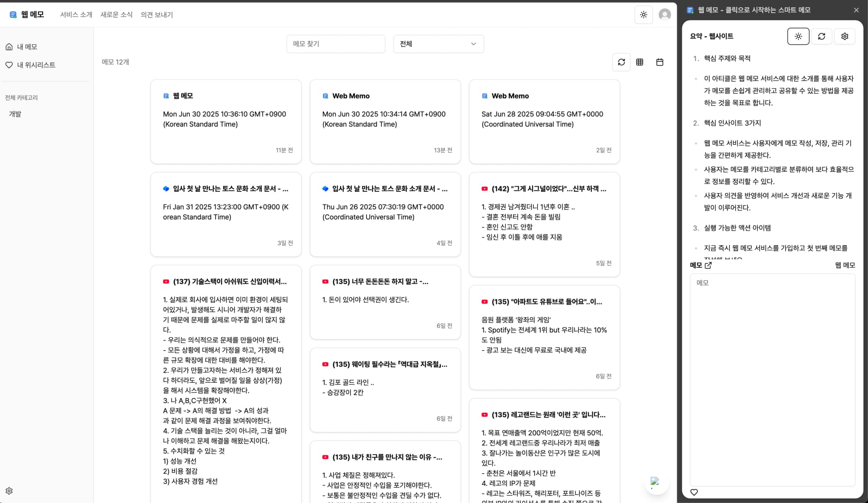868x503 pixels.
Task: Open the (135) 너무 돈돈돈돈 하지 말고 memo
Action: point(385,302)
